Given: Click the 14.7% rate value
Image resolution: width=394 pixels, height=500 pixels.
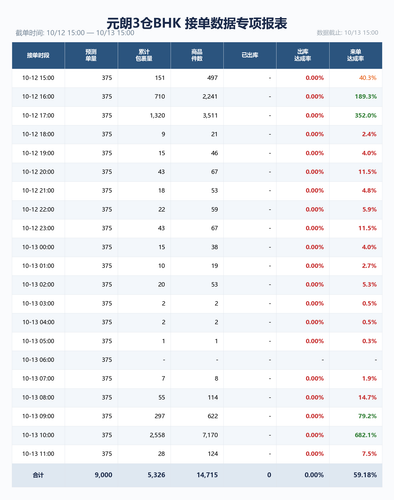Looking at the screenshot, I should [x=368, y=398].
